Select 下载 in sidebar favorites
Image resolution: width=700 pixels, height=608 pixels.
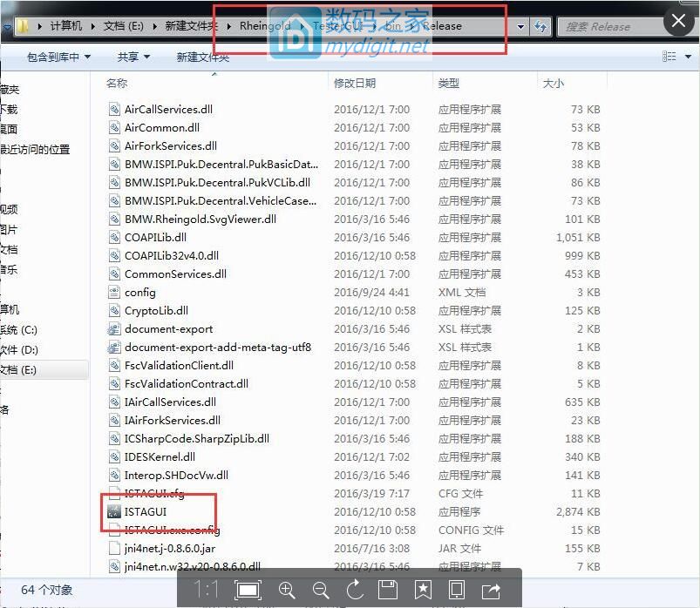tap(9, 109)
